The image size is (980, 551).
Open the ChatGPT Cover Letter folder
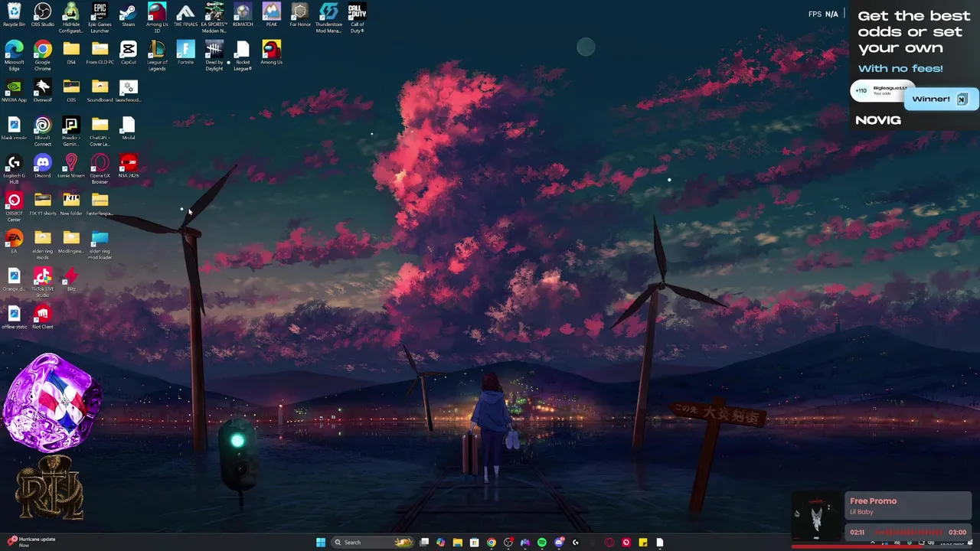click(x=100, y=132)
